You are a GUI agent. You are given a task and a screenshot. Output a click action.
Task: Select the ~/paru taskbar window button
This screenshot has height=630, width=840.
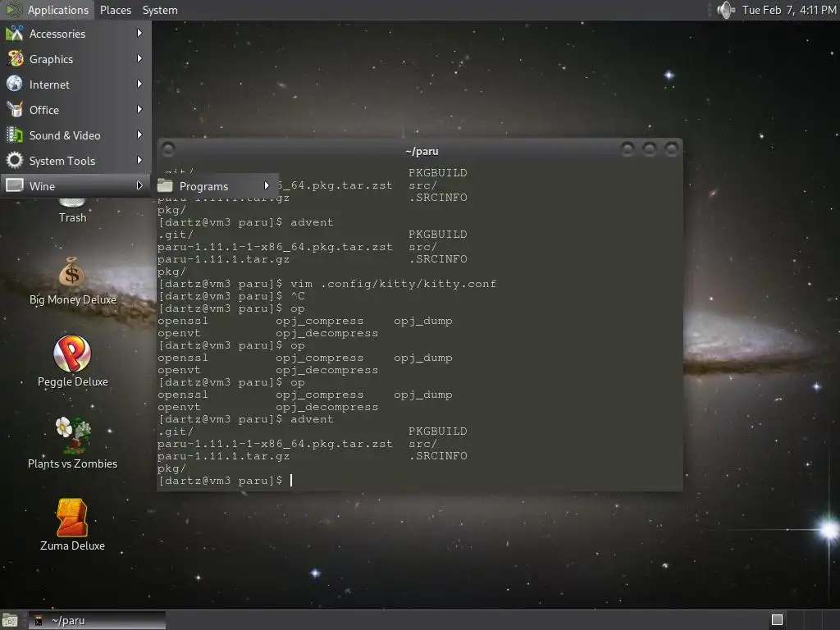(97, 620)
